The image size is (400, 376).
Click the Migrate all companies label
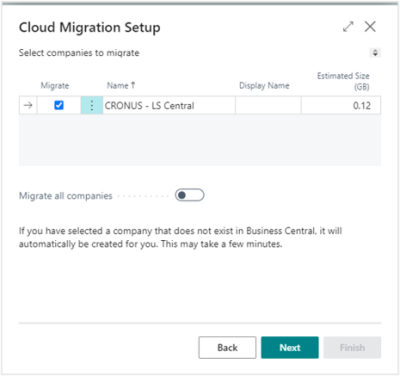[66, 196]
